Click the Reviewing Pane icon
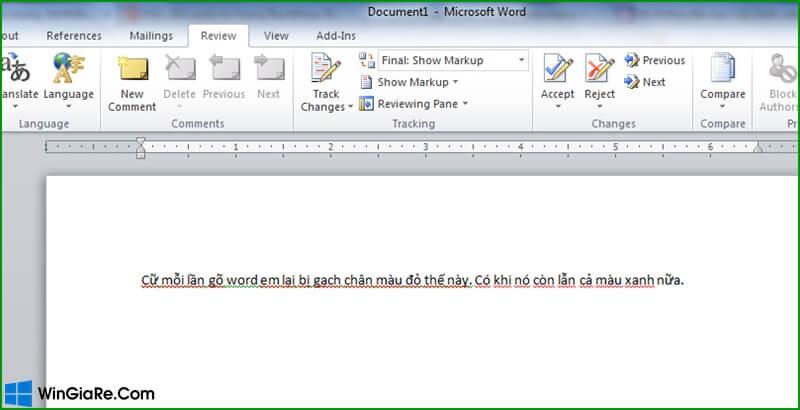 366,104
